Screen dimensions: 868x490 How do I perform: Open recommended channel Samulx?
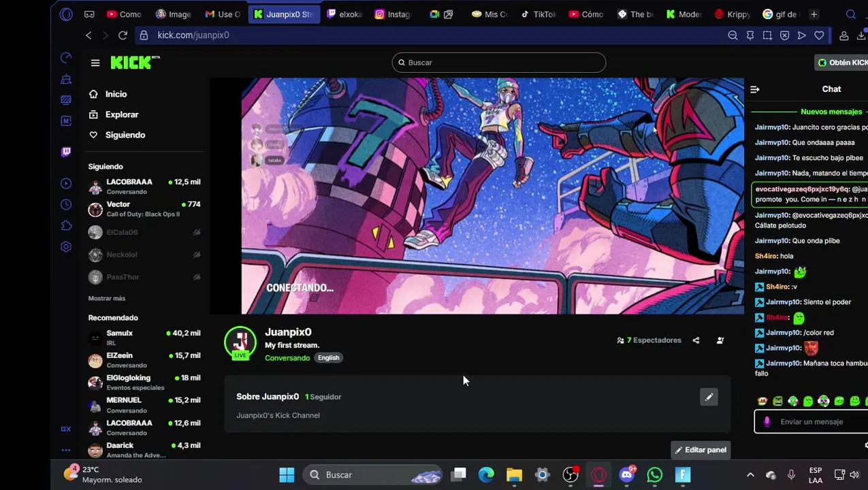click(144, 338)
